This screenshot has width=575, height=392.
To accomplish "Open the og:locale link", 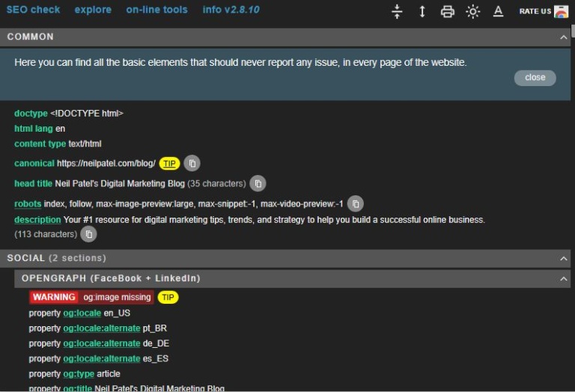I will coord(82,313).
